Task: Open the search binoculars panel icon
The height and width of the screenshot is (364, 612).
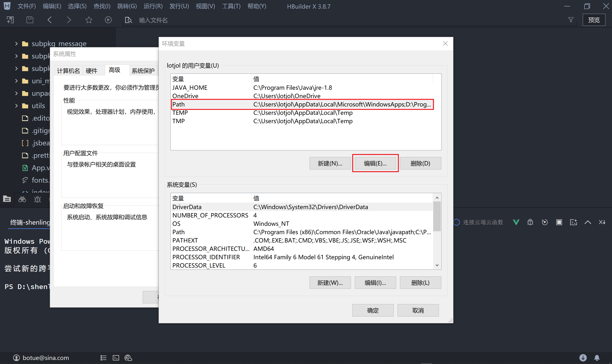Action: (x=22, y=199)
